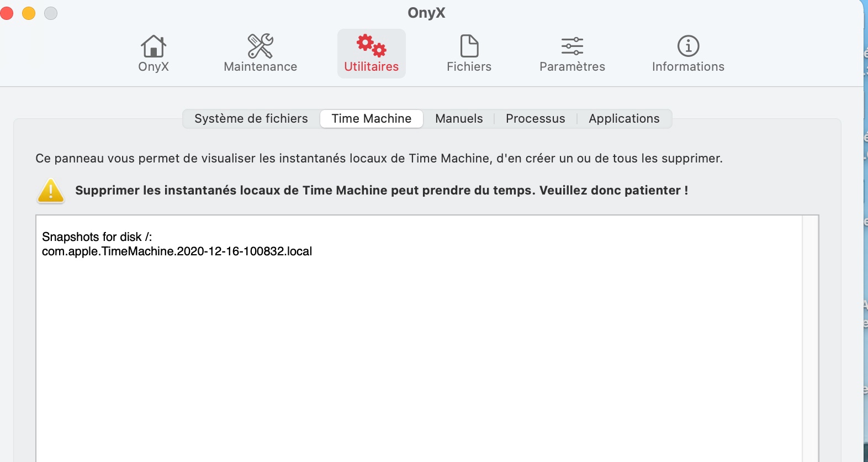Click the yellow warning triangle icon

(x=51, y=191)
